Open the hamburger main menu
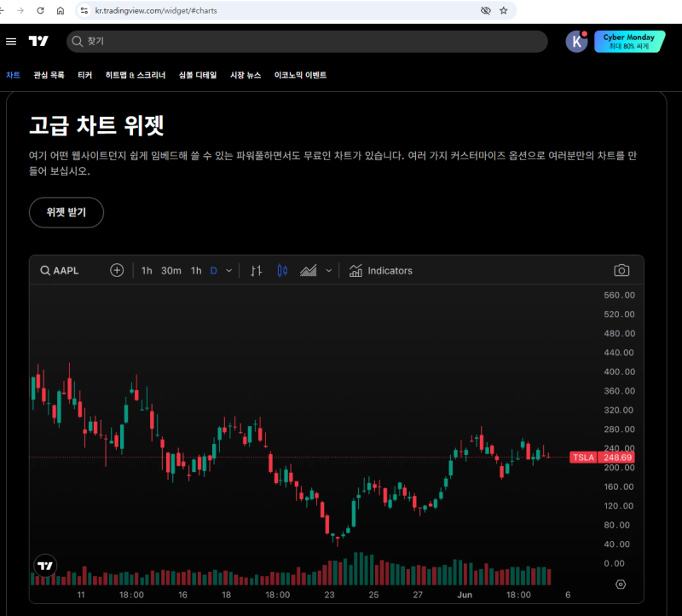Screen dimensions: 682x616 click(x=11, y=41)
